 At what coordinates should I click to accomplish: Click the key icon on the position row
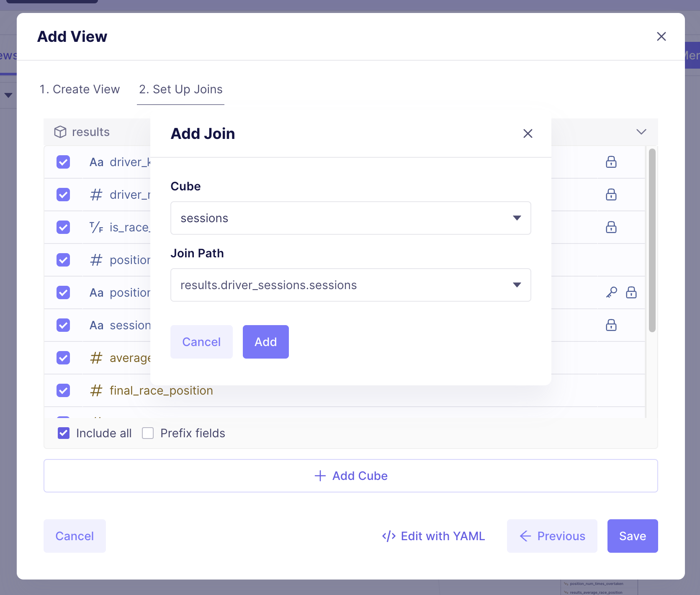point(612,292)
